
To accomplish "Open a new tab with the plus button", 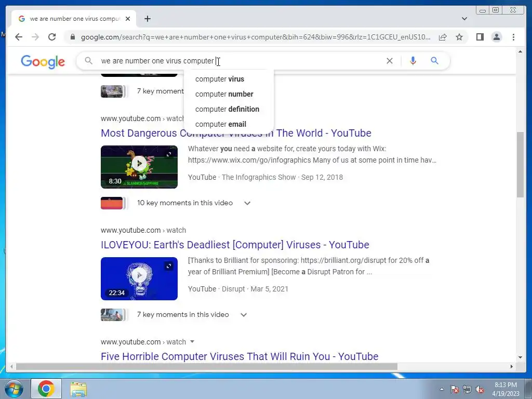I will click(x=147, y=19).
